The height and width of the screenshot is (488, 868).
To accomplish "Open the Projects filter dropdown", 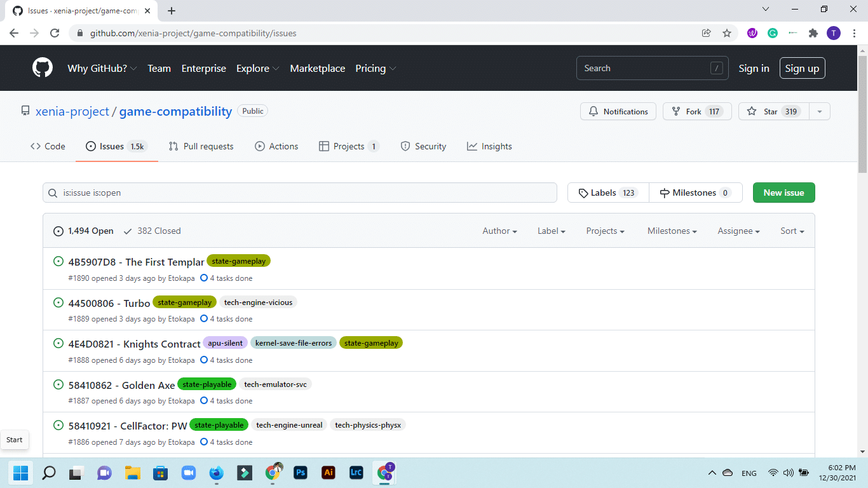I will point(605,231).
